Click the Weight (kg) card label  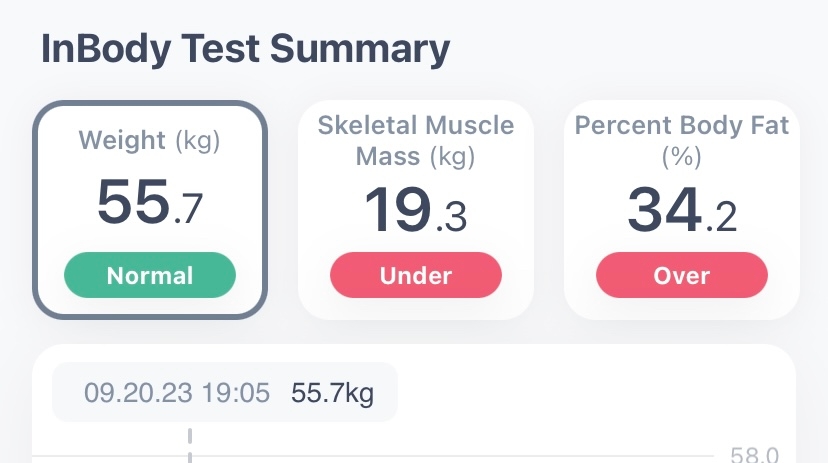point(150,142)
